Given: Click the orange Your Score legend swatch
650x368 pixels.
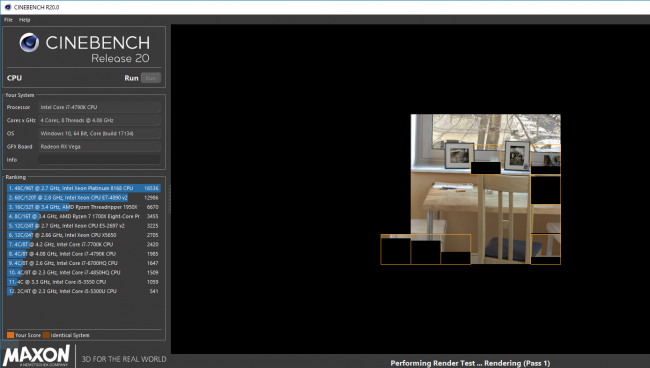Looking at the screenshot, I should [x=10, y=335].
